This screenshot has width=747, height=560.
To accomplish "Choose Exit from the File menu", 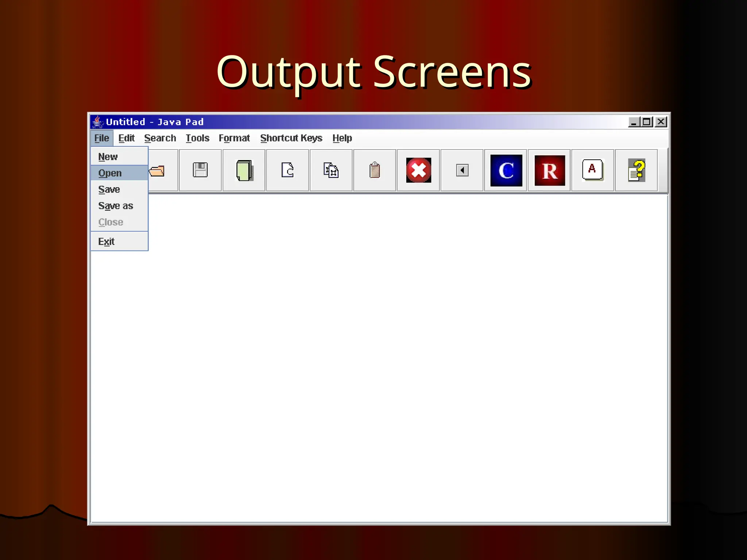I will tap(120, 242).
